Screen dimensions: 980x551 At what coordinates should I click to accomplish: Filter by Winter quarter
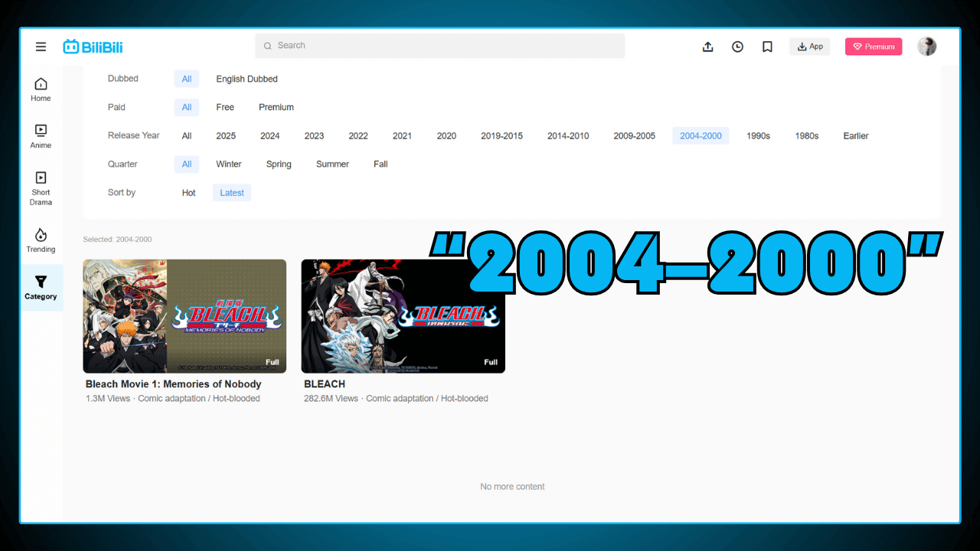[228, 165]
